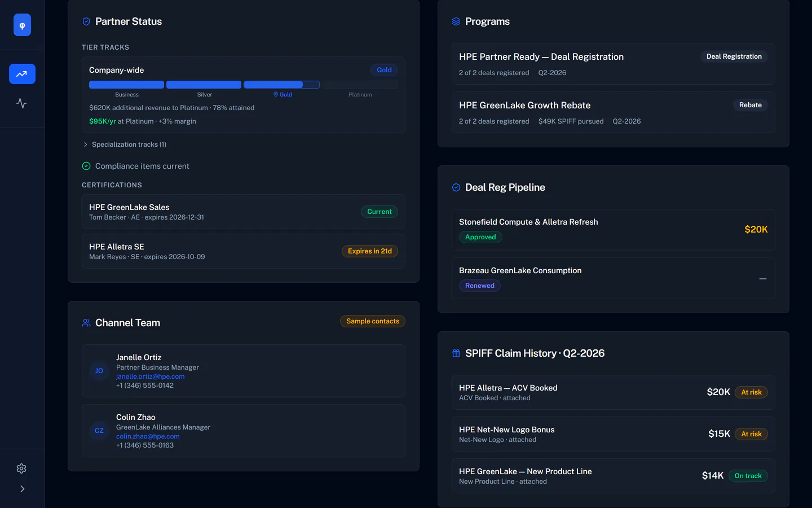Click the Deal Reg Pipeline check icon

tap(456, 187)
